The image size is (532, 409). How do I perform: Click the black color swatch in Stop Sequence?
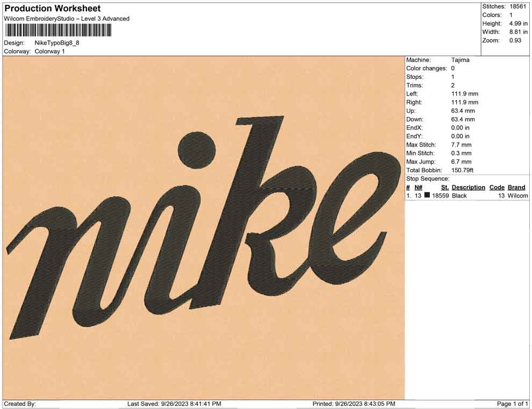point(427,195)
